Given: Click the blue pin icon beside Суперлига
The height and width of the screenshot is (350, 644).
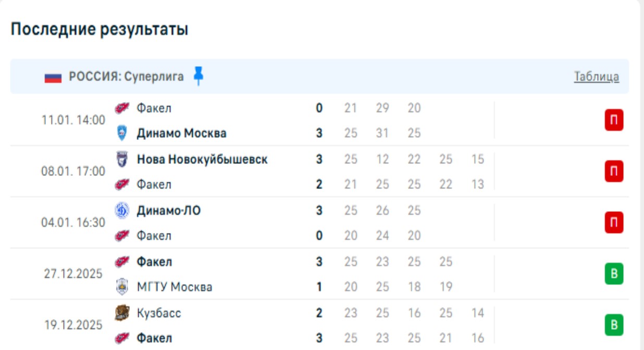Looking at the screenshot, I should (198, 76).
